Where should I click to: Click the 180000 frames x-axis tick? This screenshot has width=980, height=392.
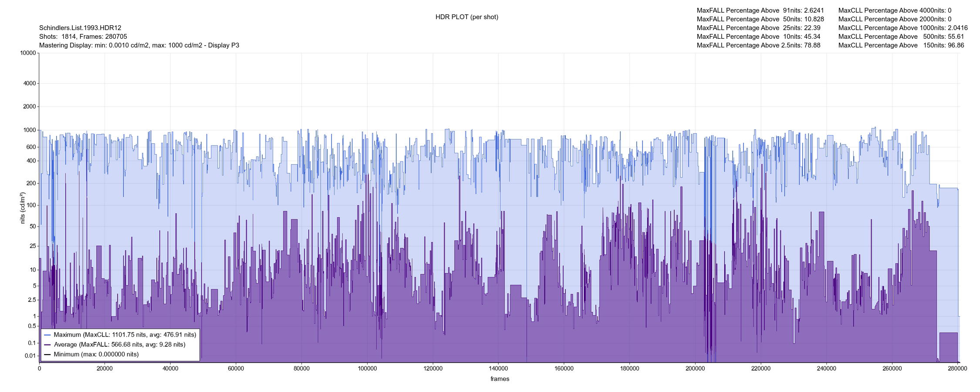pyautogui.click(x=629, y=368)
